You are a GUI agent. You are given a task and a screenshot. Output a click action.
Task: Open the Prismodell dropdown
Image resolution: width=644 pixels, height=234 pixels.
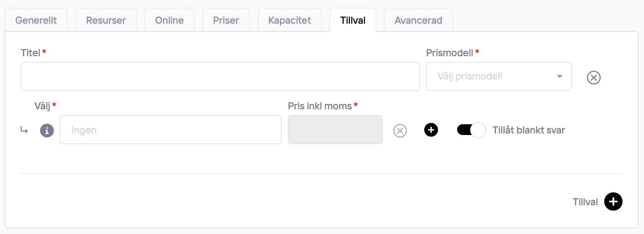pos(499,76)
